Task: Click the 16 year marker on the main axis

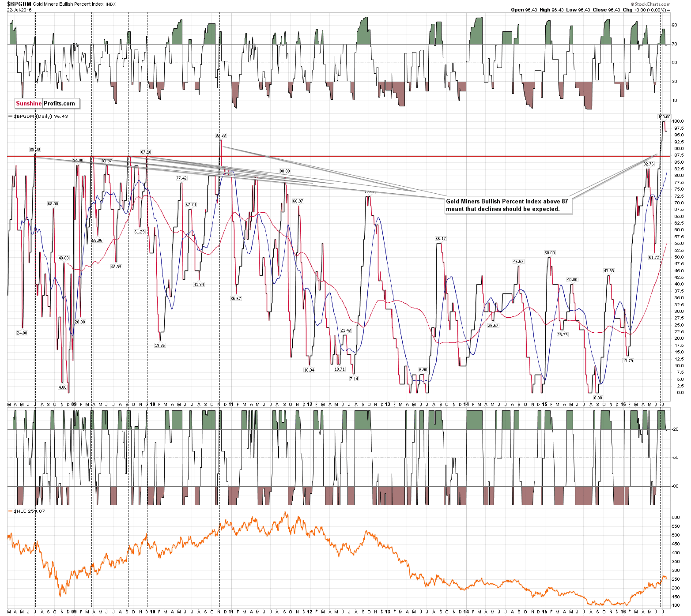Action: (623, 404)
